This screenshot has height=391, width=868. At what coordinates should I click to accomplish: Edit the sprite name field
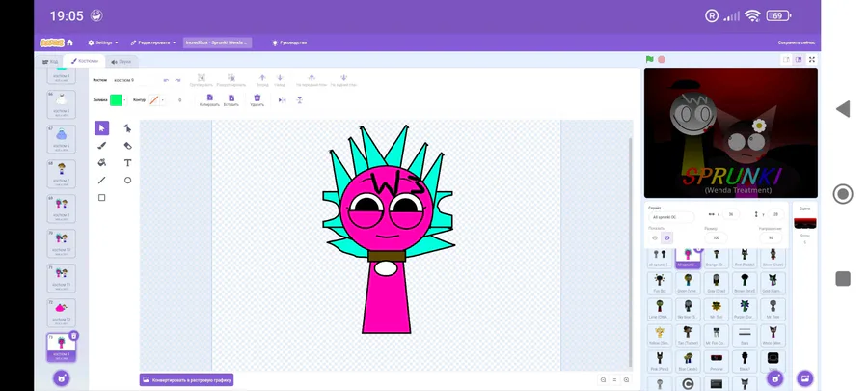[x=672, y=217]
